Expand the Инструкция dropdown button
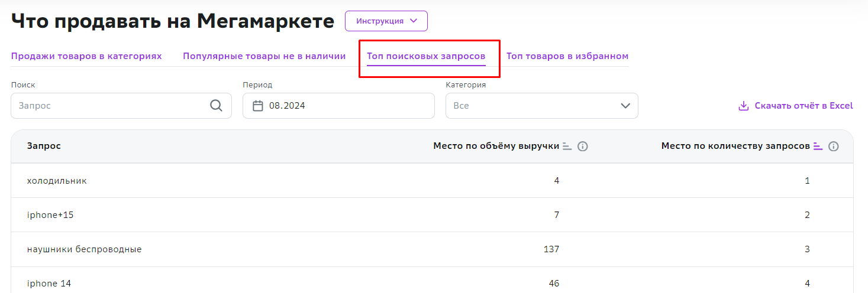The height and width of the screenshot is (293, 868). tap(386, 21)
